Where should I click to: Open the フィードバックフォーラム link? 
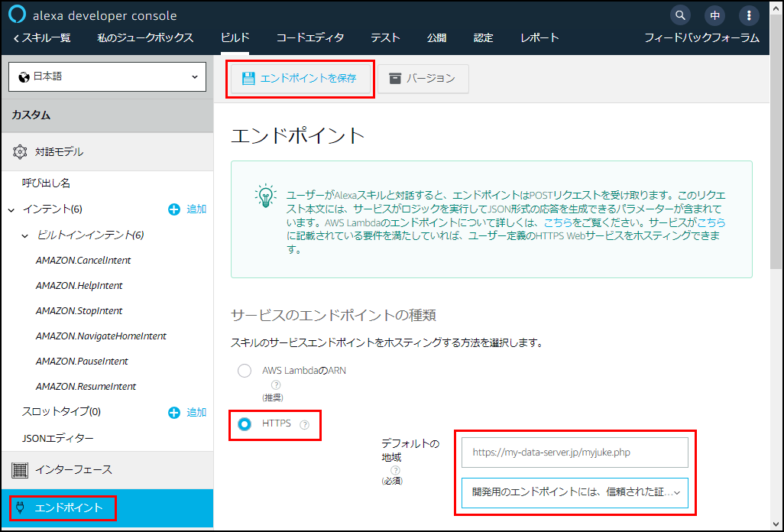(x=701, y=38)
